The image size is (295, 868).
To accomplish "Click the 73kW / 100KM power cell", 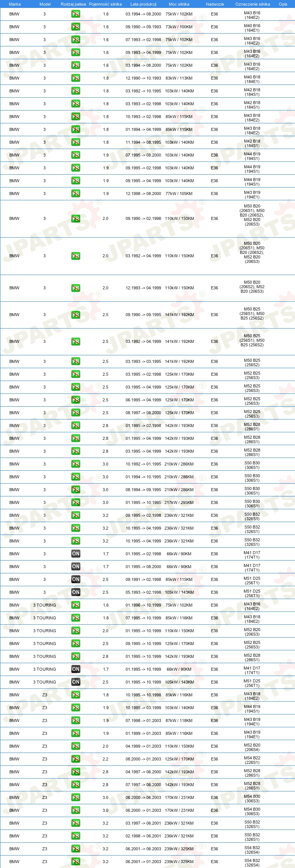I will 179,27.
